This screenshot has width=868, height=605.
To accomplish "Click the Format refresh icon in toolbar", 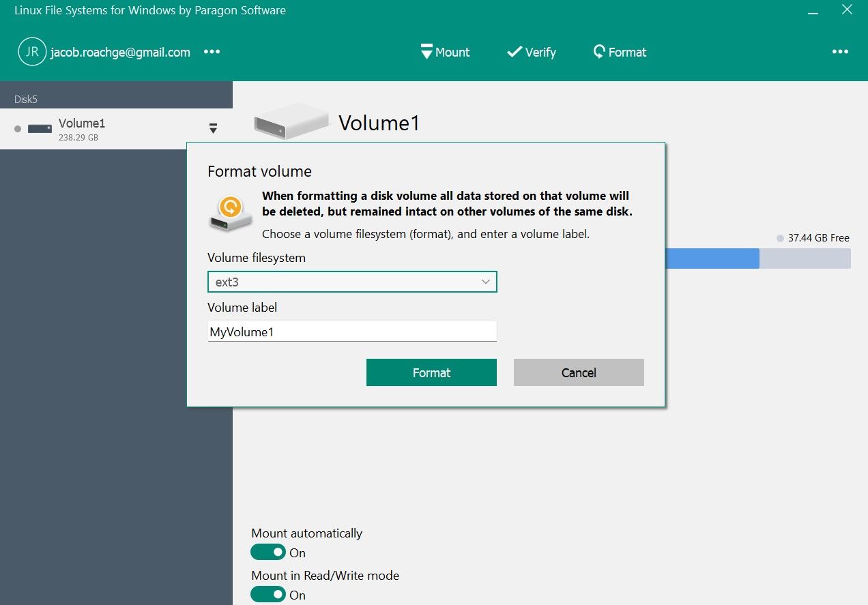I will [x=599, y=52].
